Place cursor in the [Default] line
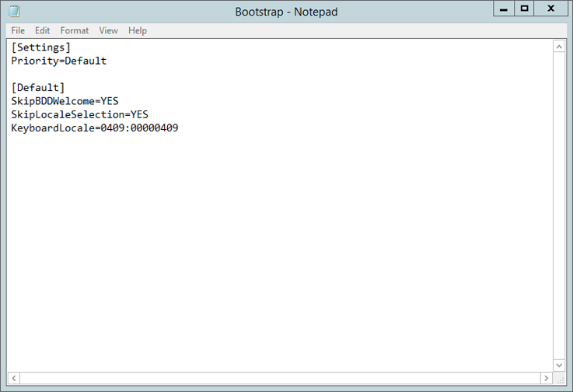 point(37,88)
